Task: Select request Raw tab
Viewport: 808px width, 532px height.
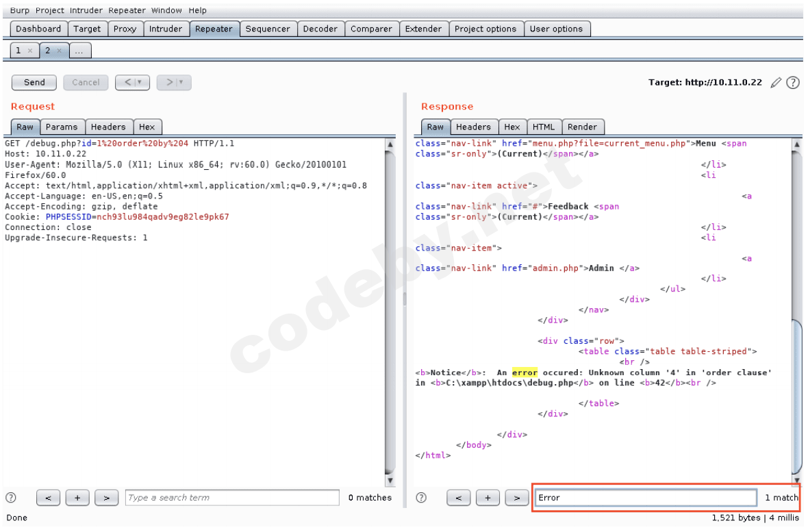Action: click(25, 127)
